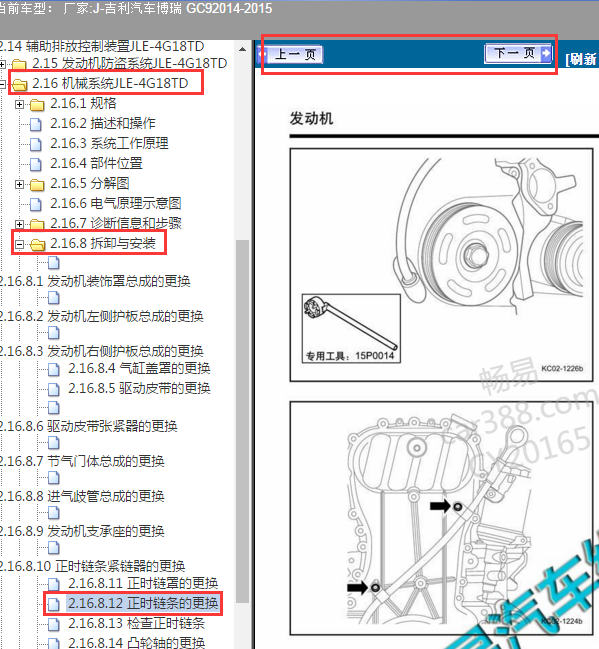
Task: Click document icon beside 2.16.3 系统工作原理
Action: (36, 144)
